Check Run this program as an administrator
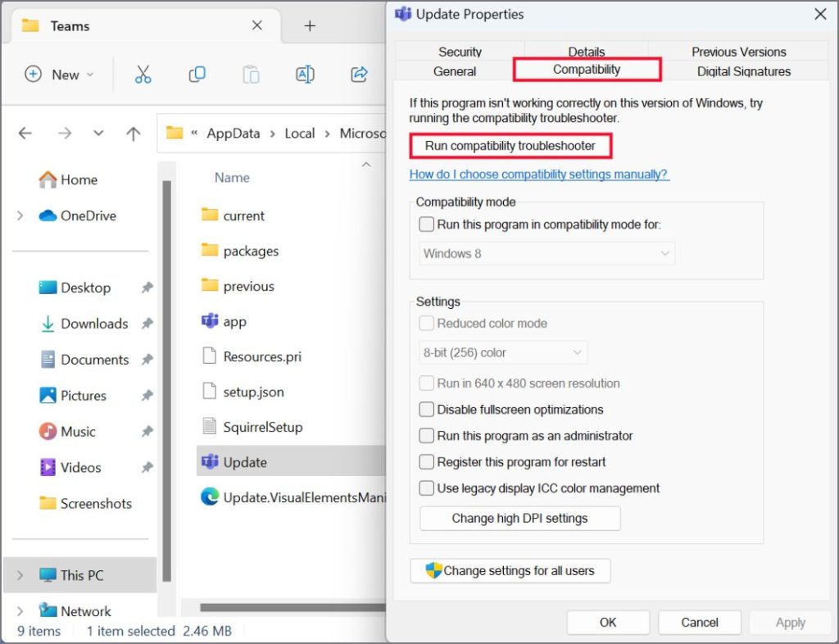 click(x=426, y=435)
